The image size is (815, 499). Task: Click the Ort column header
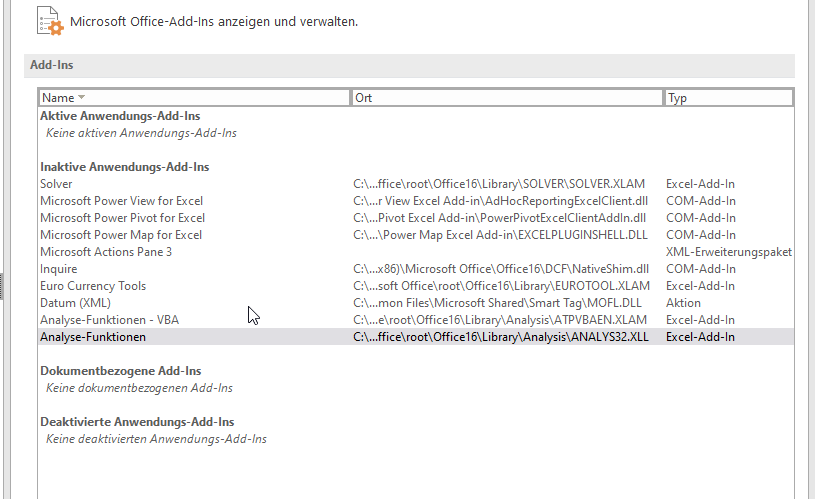(507, 98)
